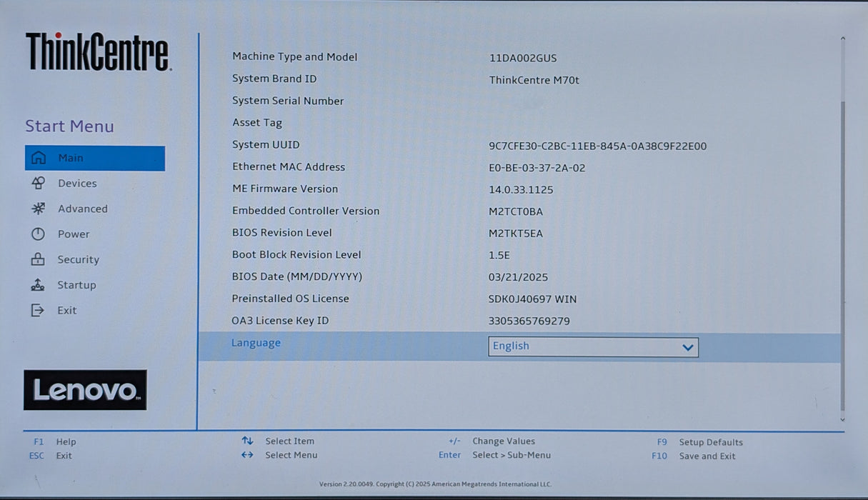This screenshot has width=868, height=500.
Task: Click the +/- Change Values hint
Action: (492, 441)
